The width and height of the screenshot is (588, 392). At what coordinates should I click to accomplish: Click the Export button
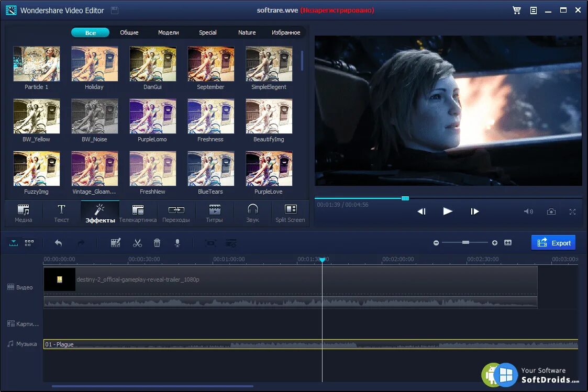click(553, 242)
